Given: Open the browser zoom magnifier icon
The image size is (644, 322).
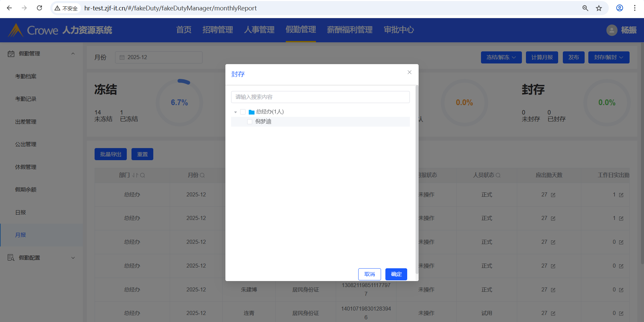Looking at the screenshot, I should click(x=585, y=8).
